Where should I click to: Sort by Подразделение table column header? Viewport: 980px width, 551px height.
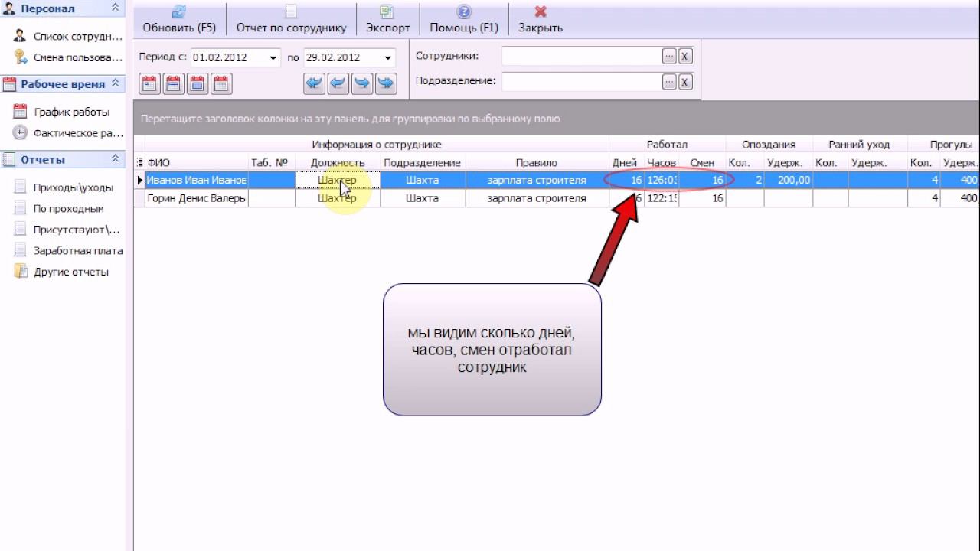[423, 162]
